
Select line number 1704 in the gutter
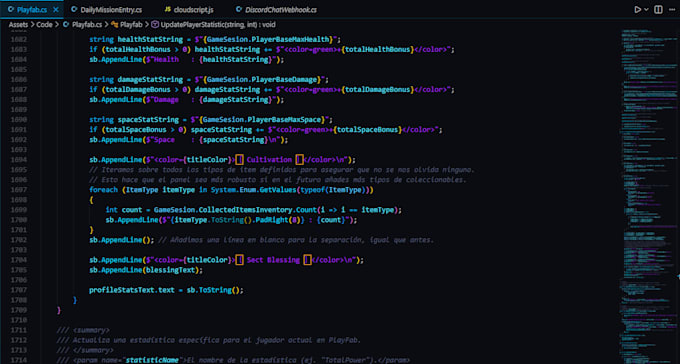[x=18, y=259]
